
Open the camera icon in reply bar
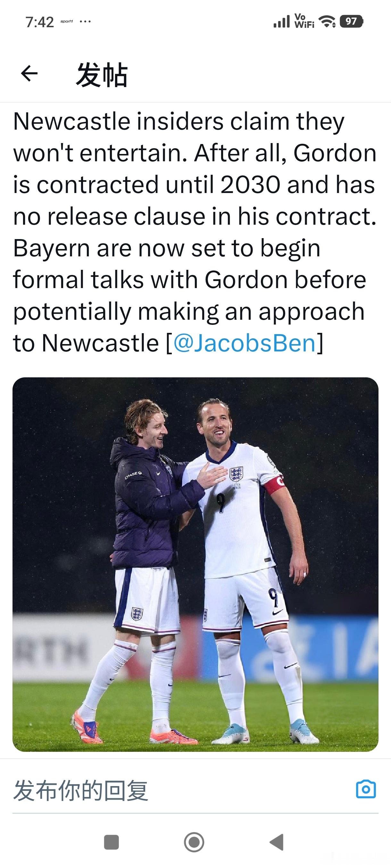(x=366, y=789)
